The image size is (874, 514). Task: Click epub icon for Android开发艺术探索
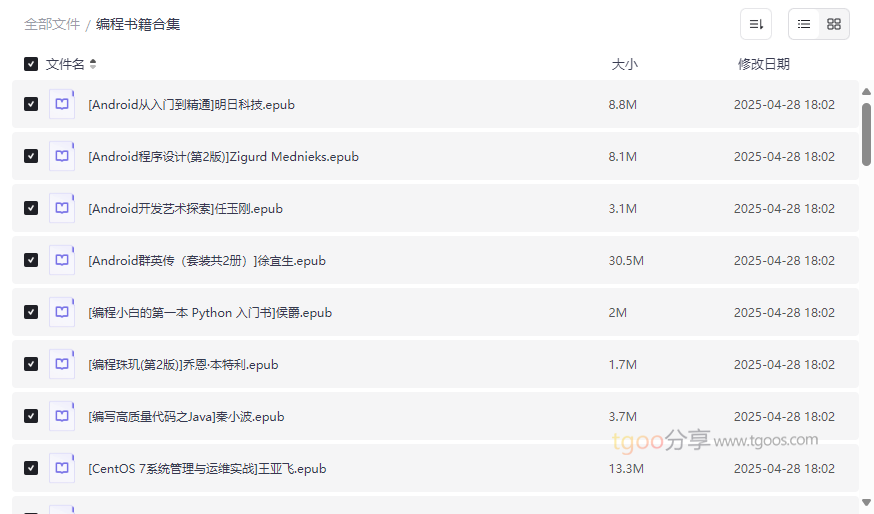[62, 208]
